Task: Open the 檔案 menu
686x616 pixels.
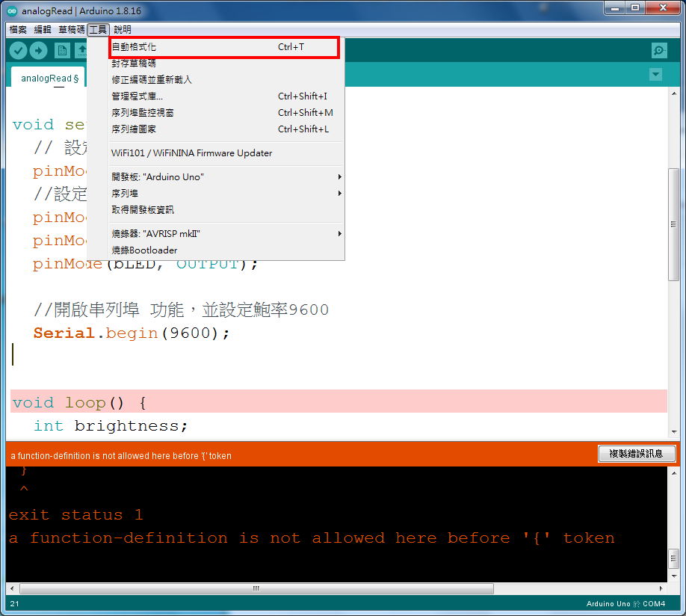Action: (18, 30)
